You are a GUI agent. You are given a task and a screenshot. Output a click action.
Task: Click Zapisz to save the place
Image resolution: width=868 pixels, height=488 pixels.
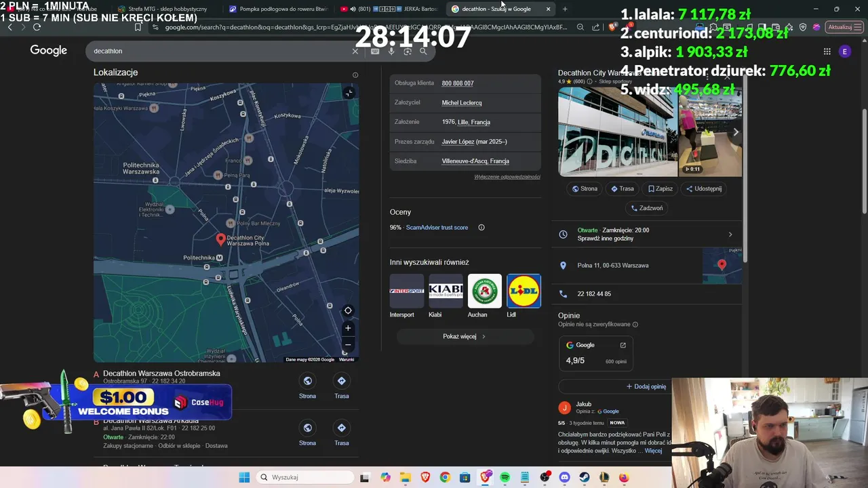coord(660,189)
